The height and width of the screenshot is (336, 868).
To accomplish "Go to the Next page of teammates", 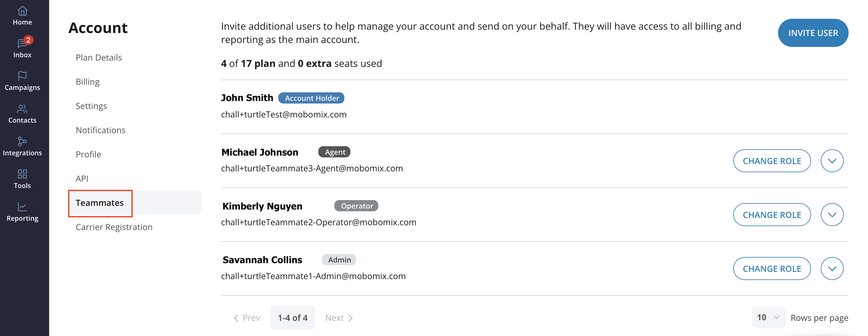I will [x=338, y=317].
